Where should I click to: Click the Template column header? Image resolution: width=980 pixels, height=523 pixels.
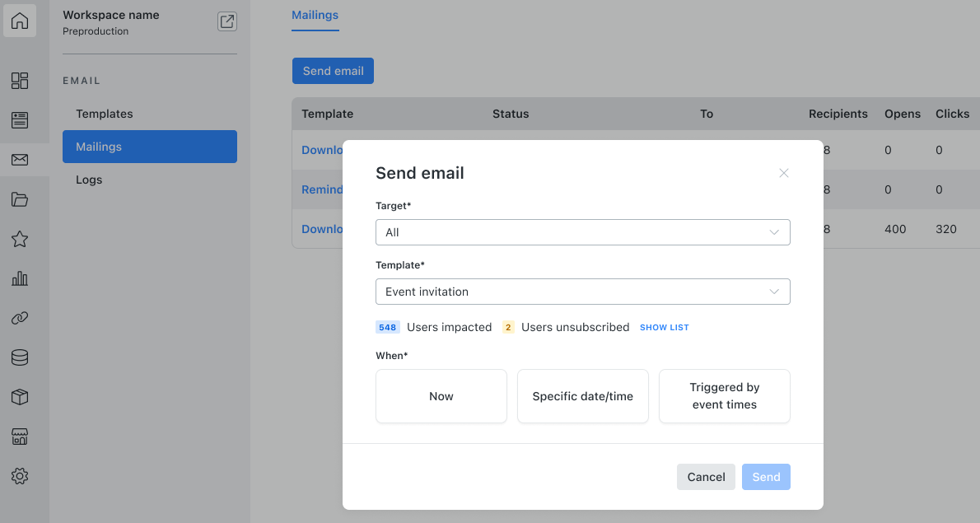pos(328,114)
